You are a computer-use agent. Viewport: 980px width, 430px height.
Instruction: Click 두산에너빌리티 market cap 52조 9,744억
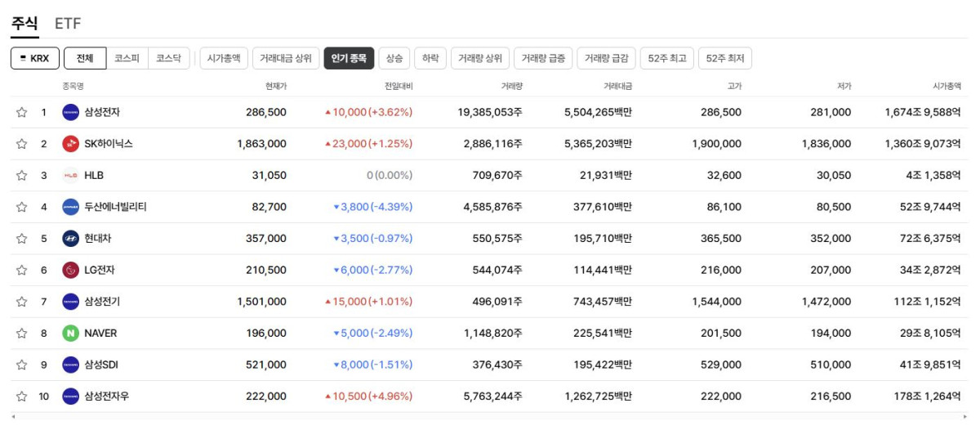tap(931, 207)
